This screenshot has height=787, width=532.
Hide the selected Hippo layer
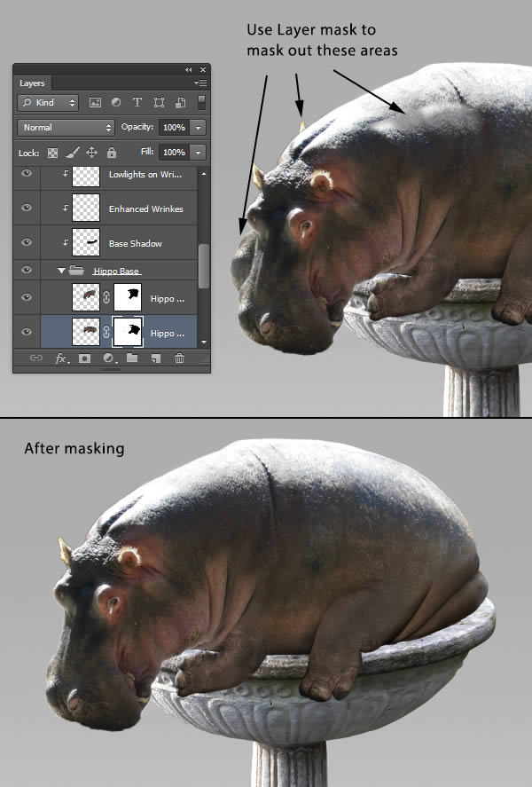[27, 332]
